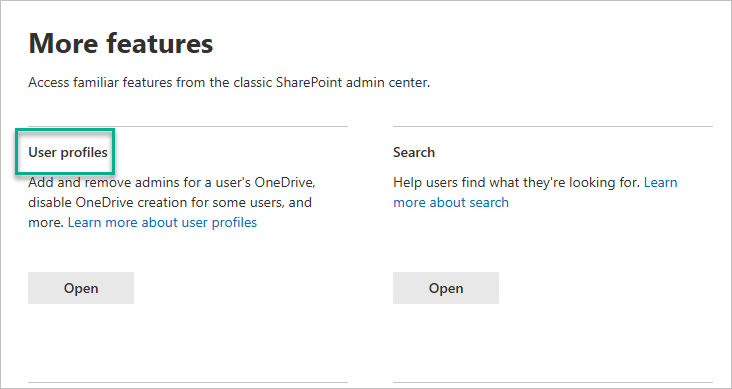Screen dimensions: 732x389
Task: Open the Search feature
Action: (446, 288)
